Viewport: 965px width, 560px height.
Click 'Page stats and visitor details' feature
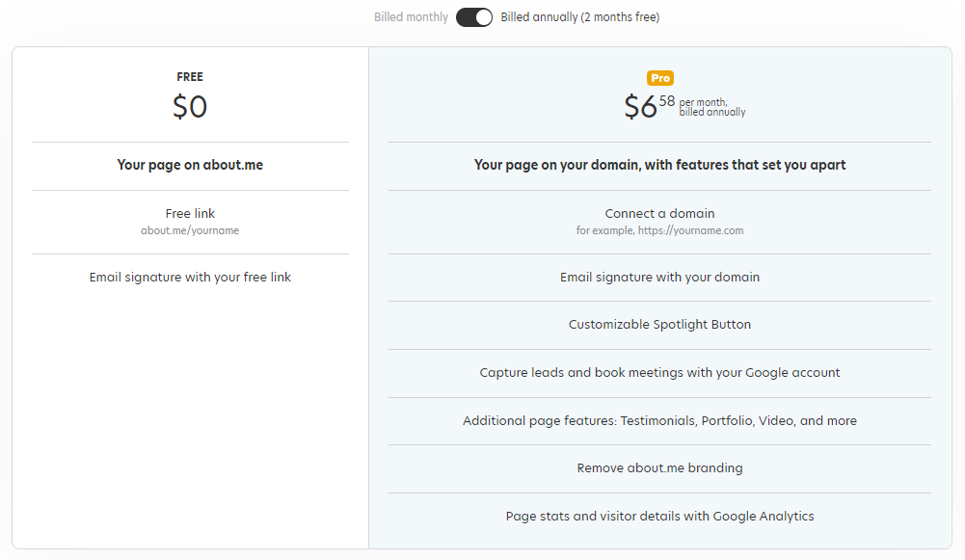pyautogui.click(x=659, y=517)
